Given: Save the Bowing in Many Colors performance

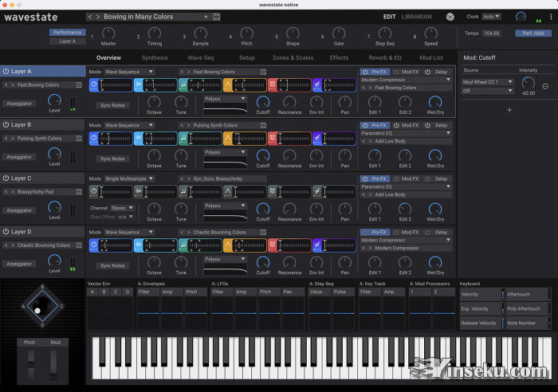Looking at the screenshot, I should (217, 17).
